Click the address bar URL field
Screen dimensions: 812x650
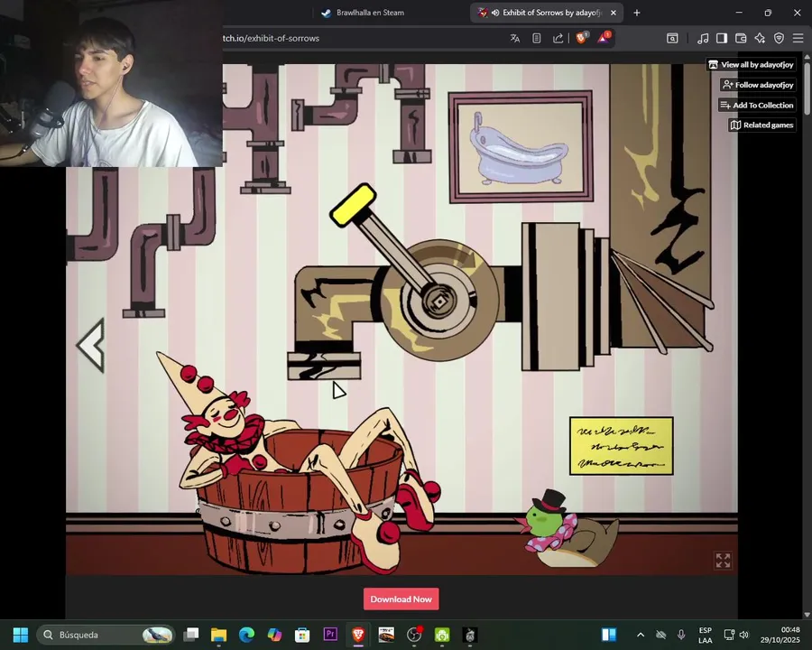363,38
